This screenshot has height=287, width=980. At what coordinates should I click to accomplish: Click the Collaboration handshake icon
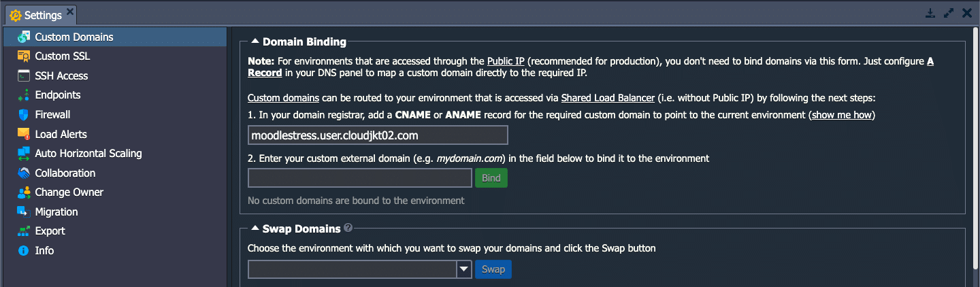click(24, 173)
